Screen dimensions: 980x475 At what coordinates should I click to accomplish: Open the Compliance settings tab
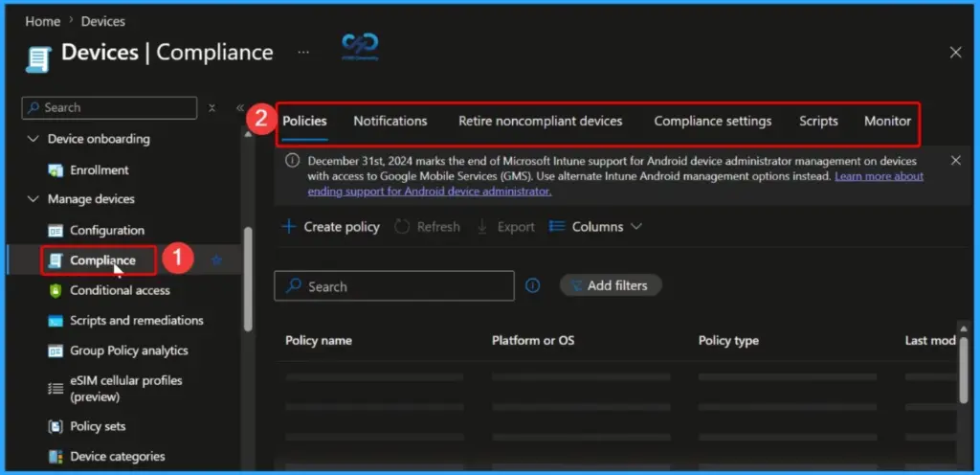(x=712, y=122)
